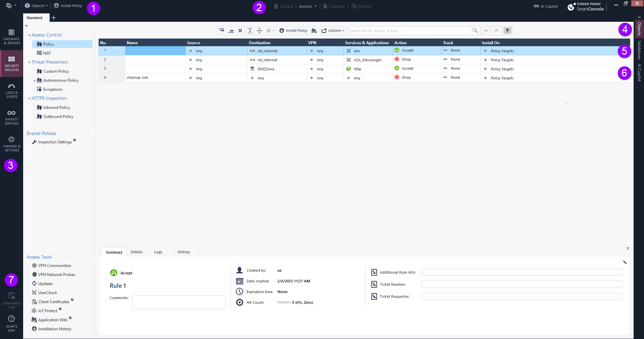Switch to the Details tab
The width and height of the screenshot is (644, 339).
pyautogui.click(x=137, y=252)
